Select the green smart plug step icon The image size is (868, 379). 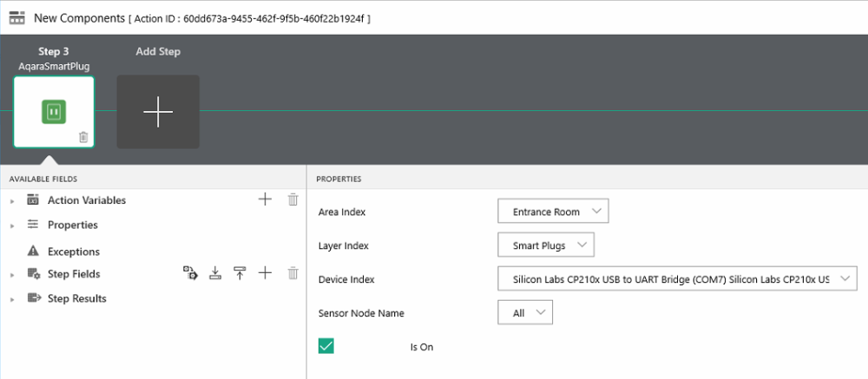(x=54, y=112)
